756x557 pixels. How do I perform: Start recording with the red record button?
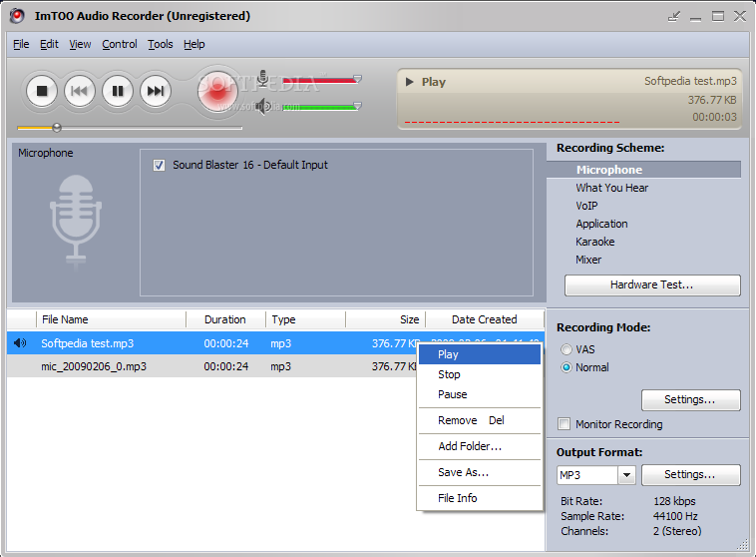coord(217,91)
